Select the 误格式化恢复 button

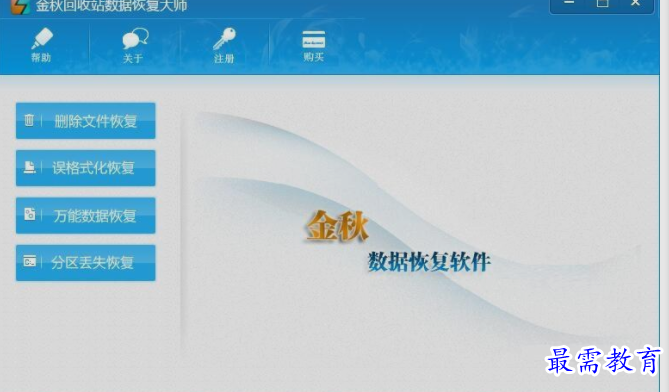86,168
